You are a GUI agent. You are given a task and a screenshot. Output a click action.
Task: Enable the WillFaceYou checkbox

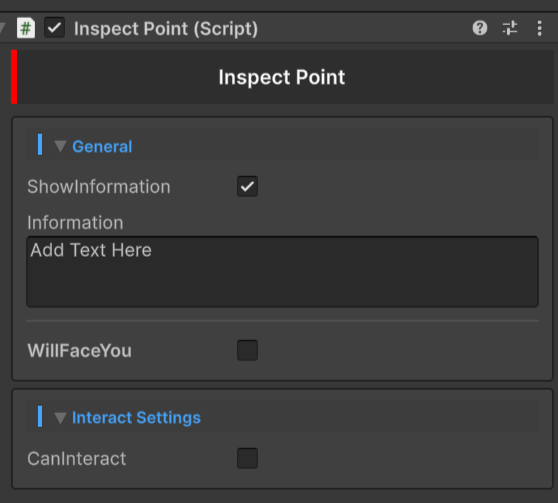247,350
